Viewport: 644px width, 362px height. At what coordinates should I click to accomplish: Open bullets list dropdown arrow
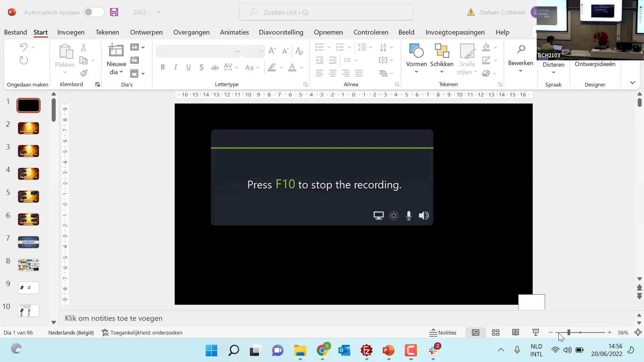click(329, 47)
